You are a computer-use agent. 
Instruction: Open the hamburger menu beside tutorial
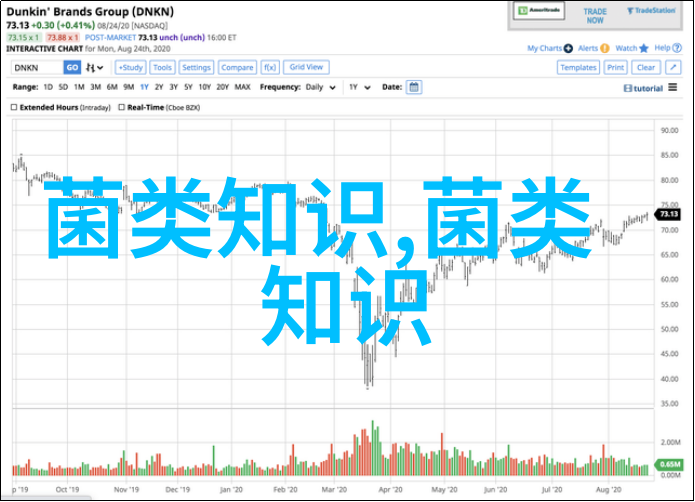(673, 87)
